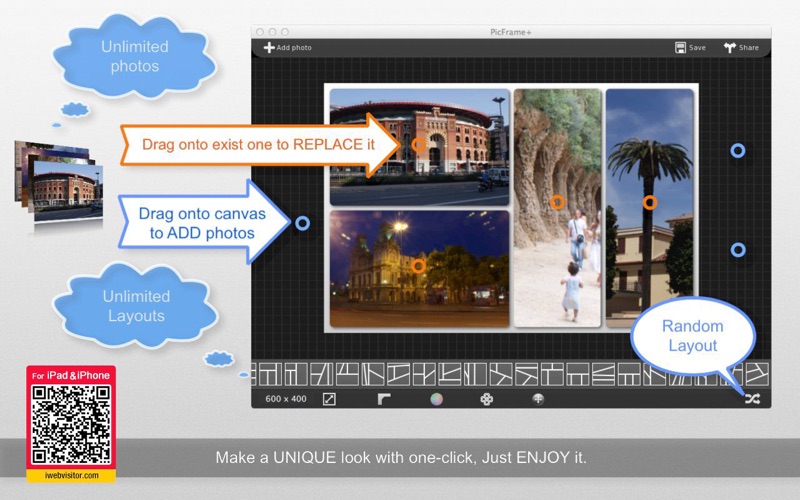800x500 pixels.
Task: Open the canvas resize icon next to 600 x 400
Action: point(329,399)
